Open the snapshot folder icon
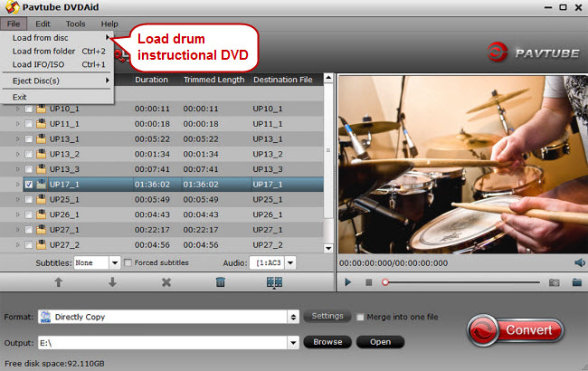 577,282
